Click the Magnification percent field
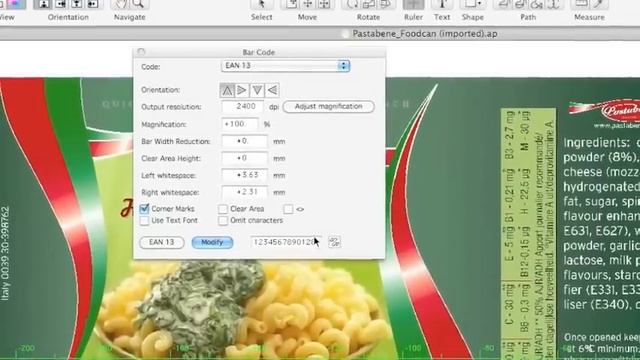The width and height of the screenshot is (640, 360). (240, 124)
